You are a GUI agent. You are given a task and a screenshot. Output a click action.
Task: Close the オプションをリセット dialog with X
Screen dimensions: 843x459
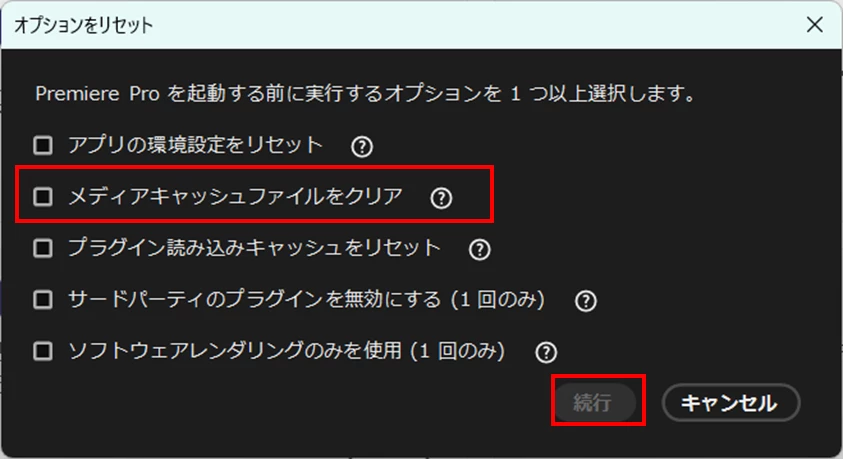[815, 24]
